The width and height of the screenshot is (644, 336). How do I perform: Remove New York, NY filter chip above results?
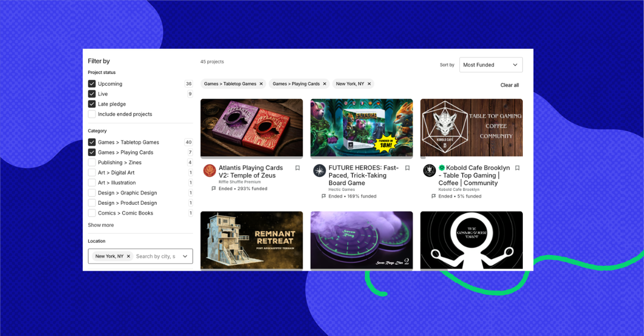pyautogui.click(x=369, y=84)
